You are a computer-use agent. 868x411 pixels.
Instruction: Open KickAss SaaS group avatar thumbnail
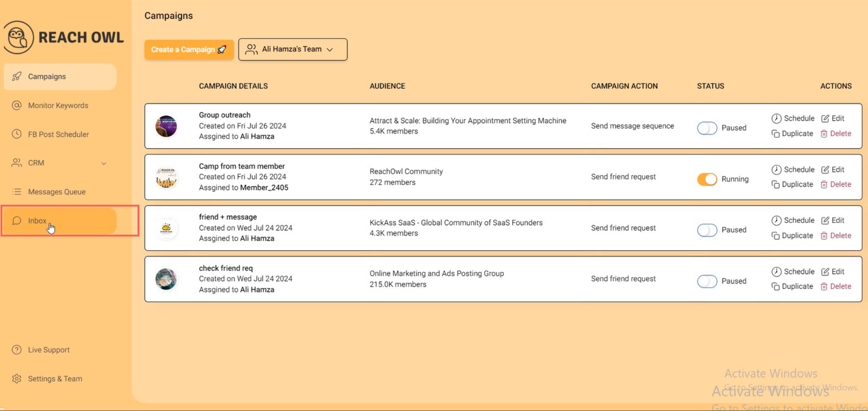[x=166, y=228]
